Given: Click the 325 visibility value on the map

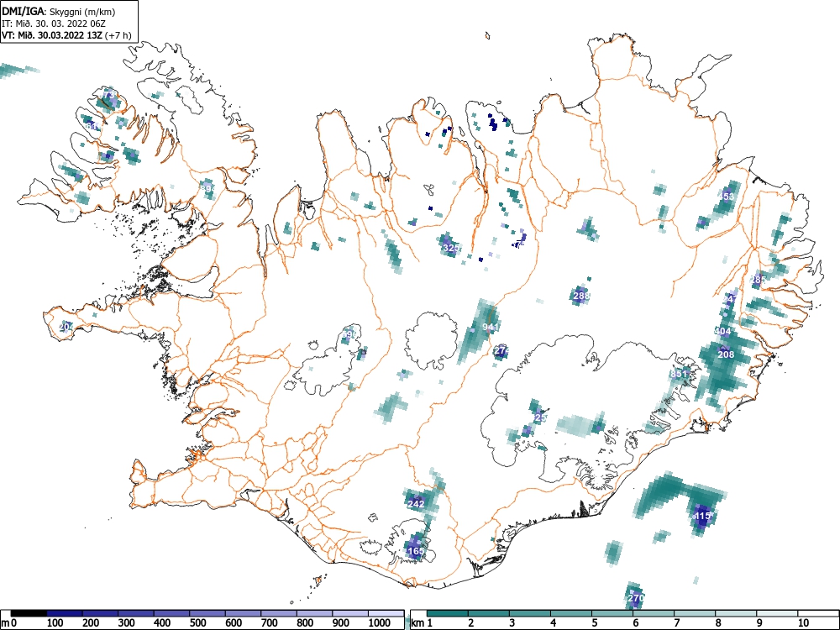Looking at the screenshot, I should click(x=451, y=248).
